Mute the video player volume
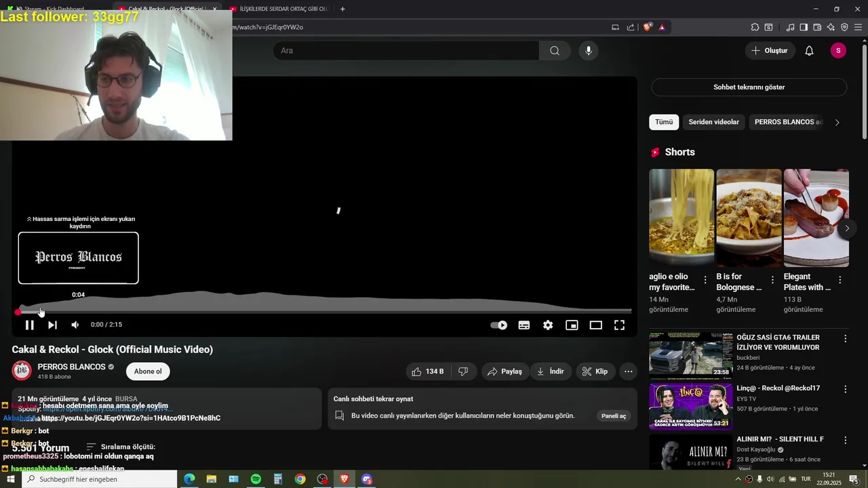Viewport: 868px width, 488px height. pos(75,325)
